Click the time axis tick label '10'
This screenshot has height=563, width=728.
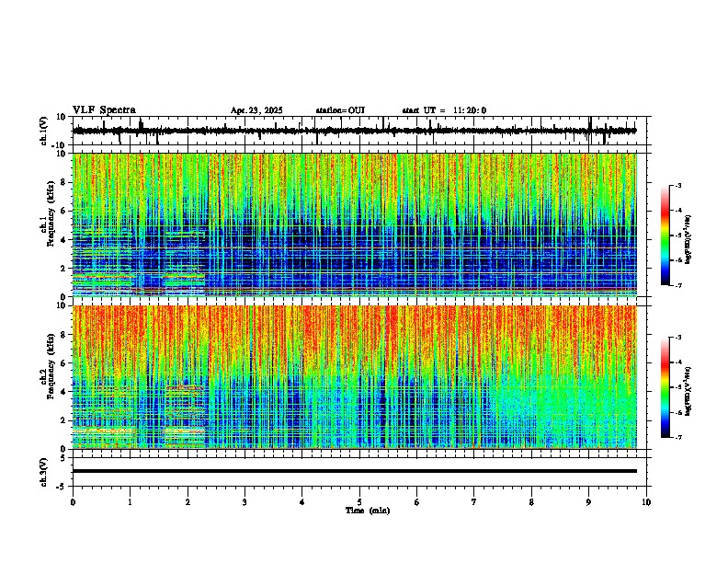[646, 502]
